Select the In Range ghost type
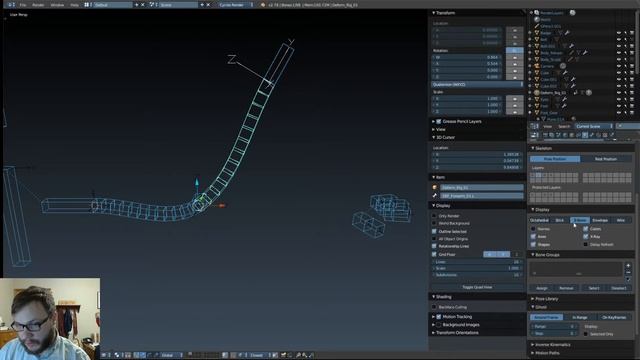640x360 pixels. (580, 317)
